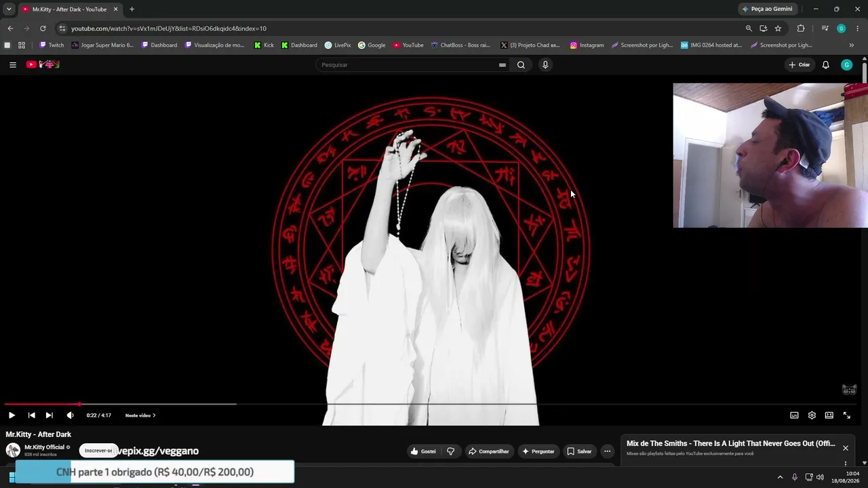View site information icon in address bar
This screenshot has height=488, width=868.
point(62,28)
